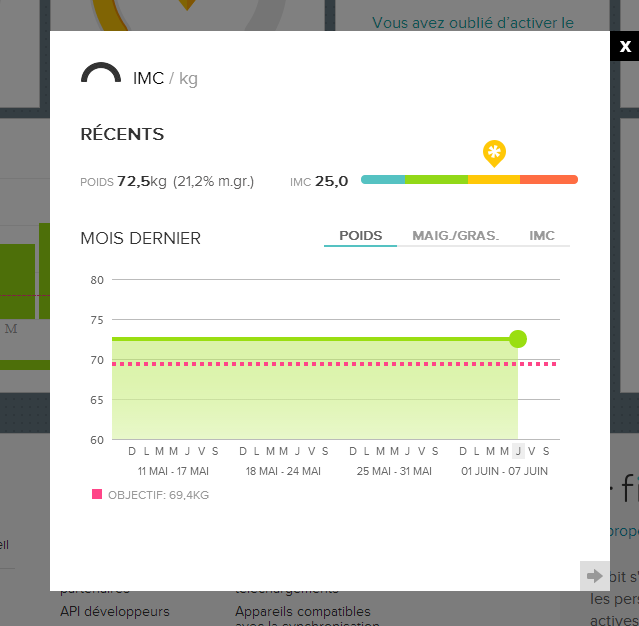Click the '(21,2% m.gr.)' body fat text
The width and height of the screenshot is (639, 626).
tap(213, 181)
